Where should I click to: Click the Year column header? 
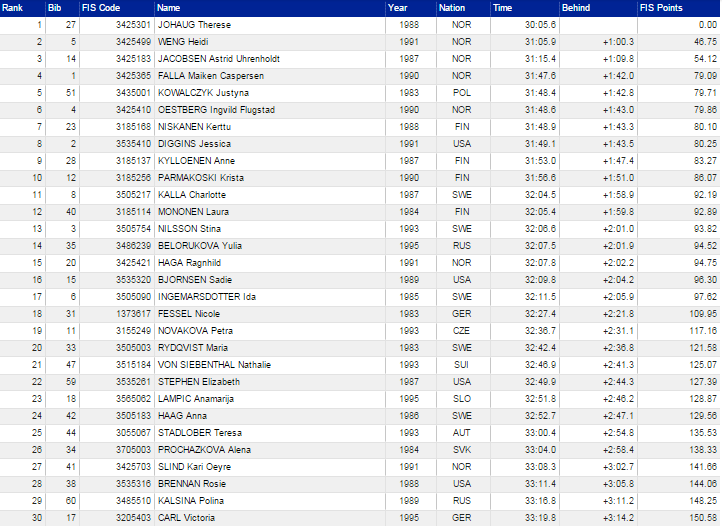[x=397, y=8]
